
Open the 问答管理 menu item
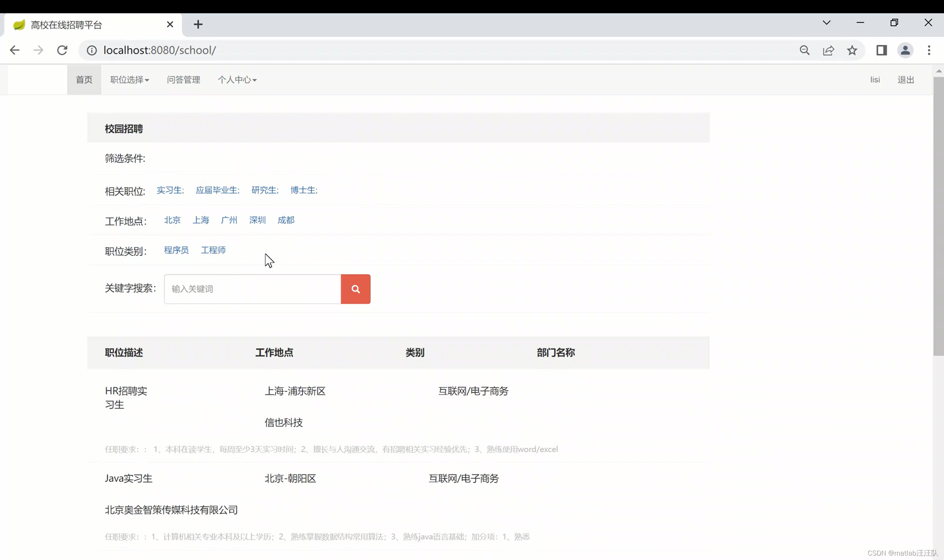[184, 80]
